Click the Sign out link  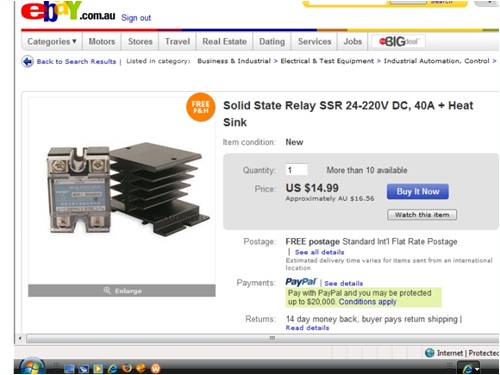tap(136, 18)
